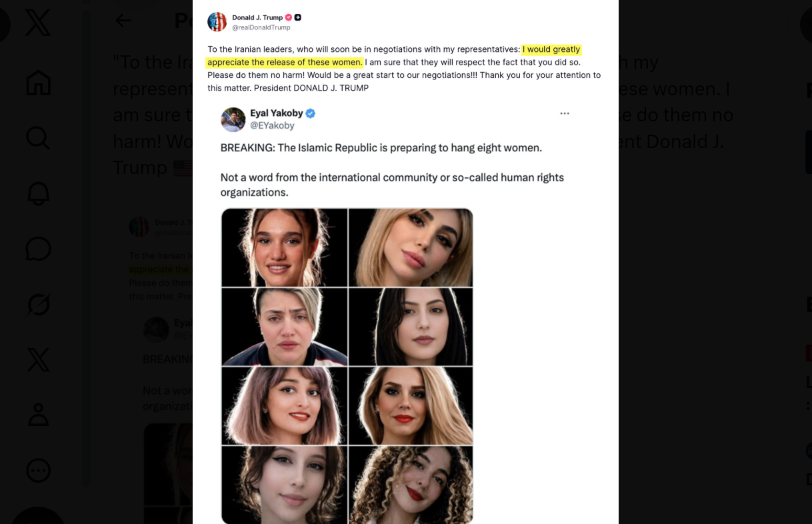This screenshot has width=812, height=524.
Task: Open Eyal Yakoby tweet options ellipsis
Action: [x=565, y=113]
